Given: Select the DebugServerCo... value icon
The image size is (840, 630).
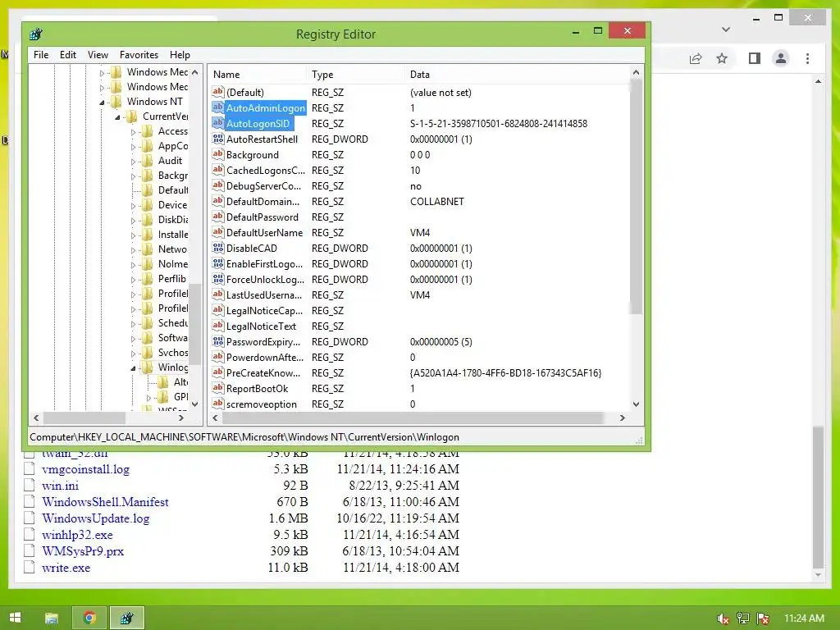Looking at the screenshot, I should 217,185.
